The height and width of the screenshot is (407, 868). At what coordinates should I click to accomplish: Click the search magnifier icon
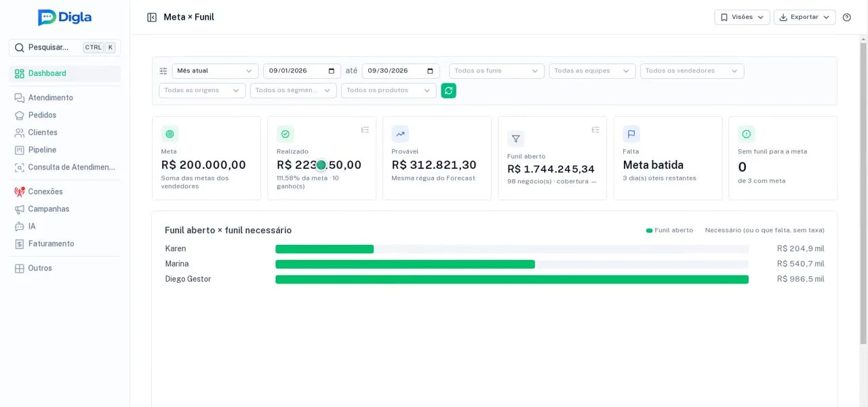pos(19,47)
